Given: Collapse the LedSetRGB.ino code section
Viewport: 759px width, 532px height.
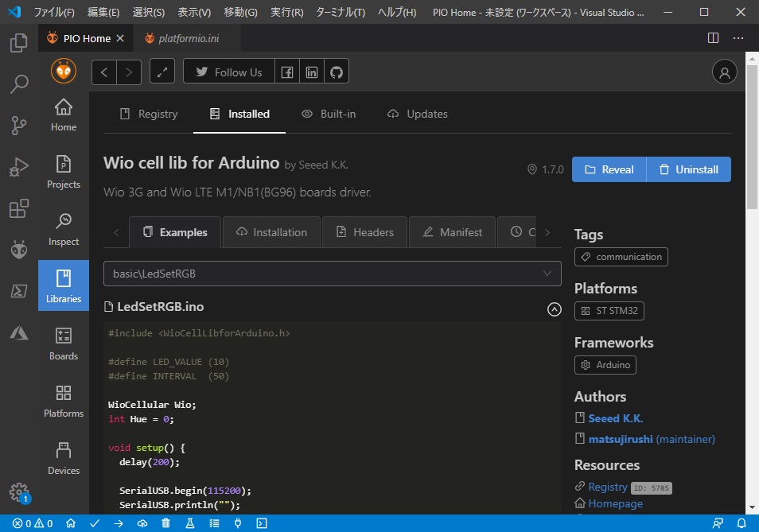Looking at the screenshot, I should [x=555, y=309].
